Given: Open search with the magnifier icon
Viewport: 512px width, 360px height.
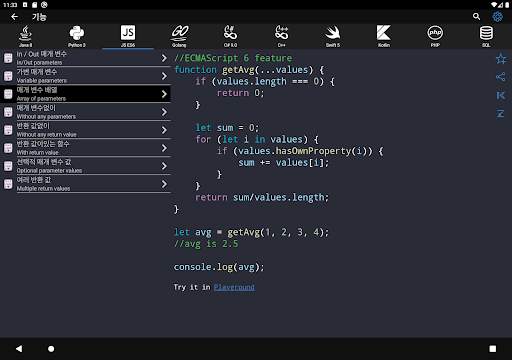Looking at the screenshot, I should tap(476, 16).
